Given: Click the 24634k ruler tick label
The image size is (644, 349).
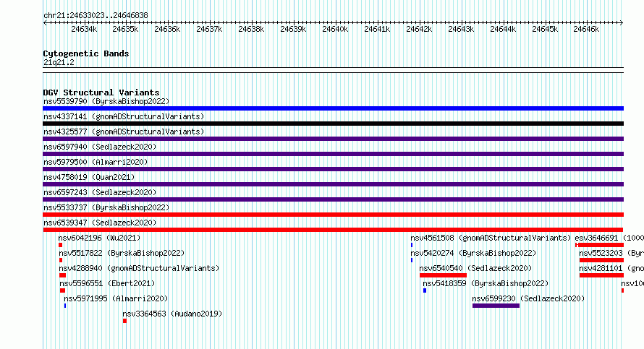Looking at the screenshot, I should [x=84, y=29].
